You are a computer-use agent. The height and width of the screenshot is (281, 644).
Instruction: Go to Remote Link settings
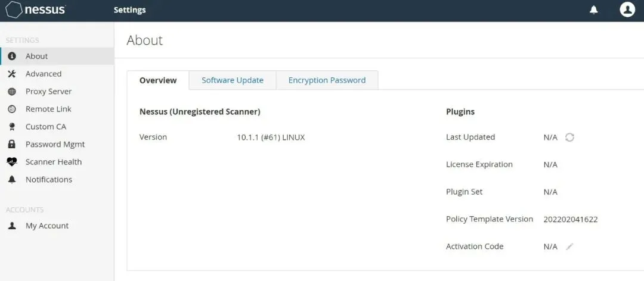click(x=57, y=109)
